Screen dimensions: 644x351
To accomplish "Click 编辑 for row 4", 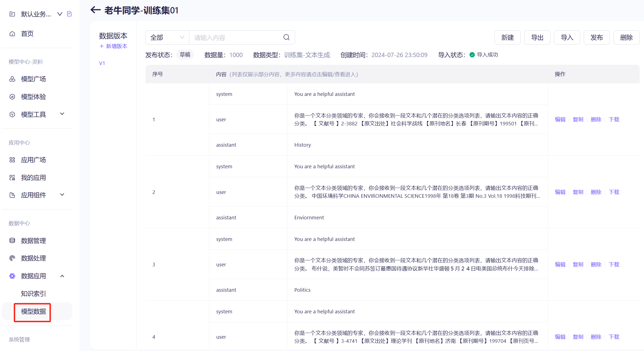I will 560,337.
